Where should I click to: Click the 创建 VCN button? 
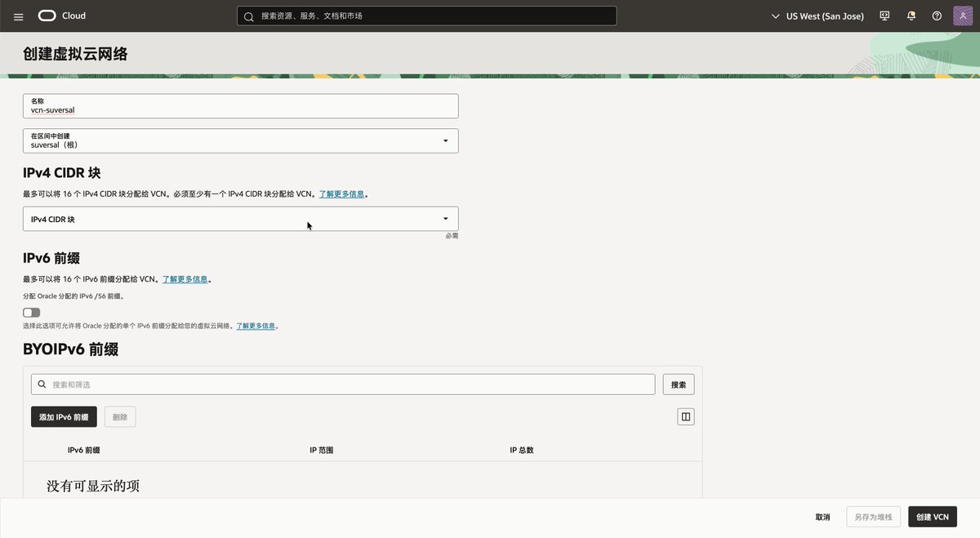point(933,517)
